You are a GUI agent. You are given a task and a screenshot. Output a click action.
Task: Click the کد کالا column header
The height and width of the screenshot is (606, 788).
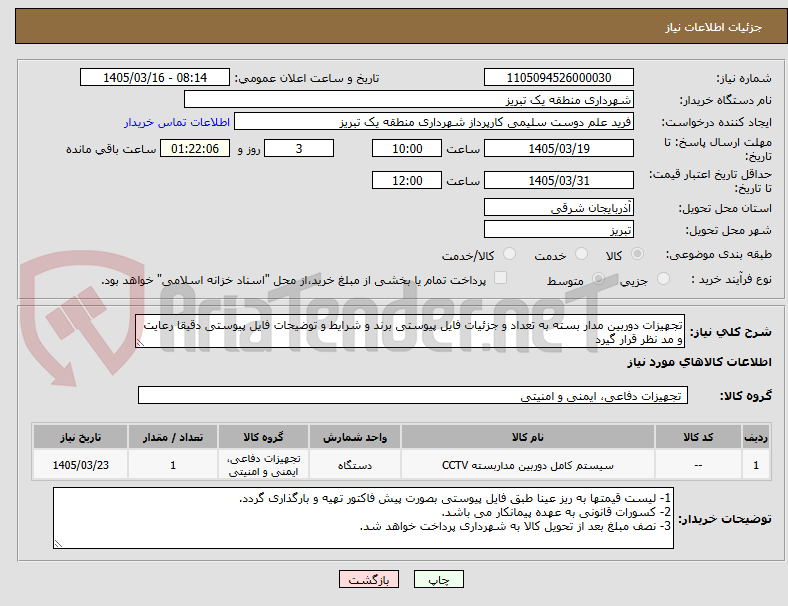[x=699, y=437]
